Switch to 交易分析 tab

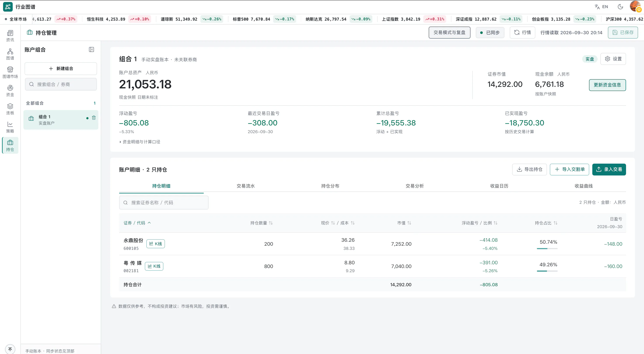point(414,186)
